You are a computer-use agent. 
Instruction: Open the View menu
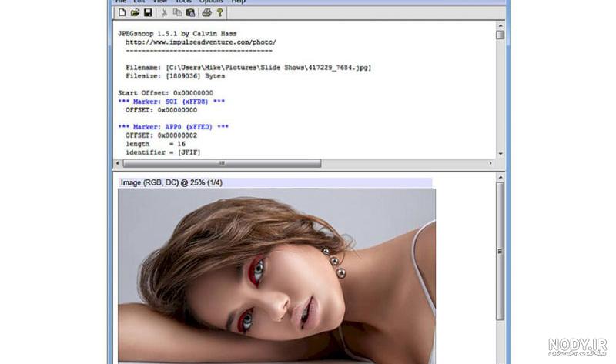160,2
